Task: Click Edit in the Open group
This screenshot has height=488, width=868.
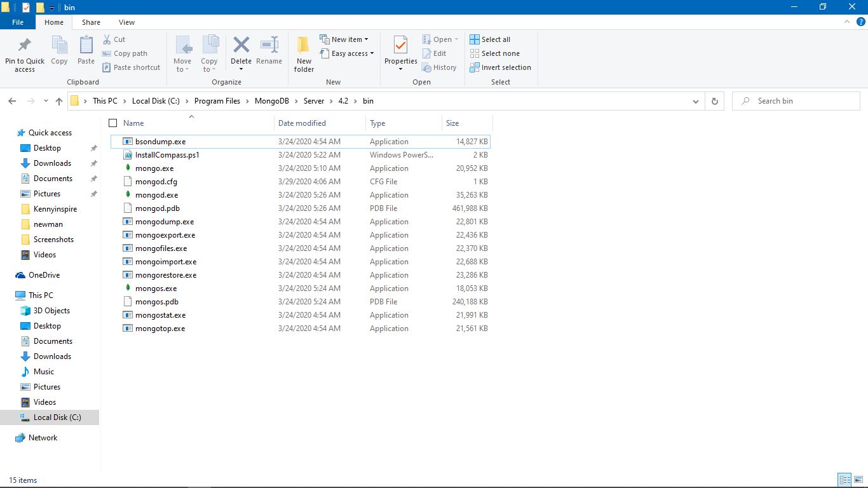Action: tap(435, 53)
